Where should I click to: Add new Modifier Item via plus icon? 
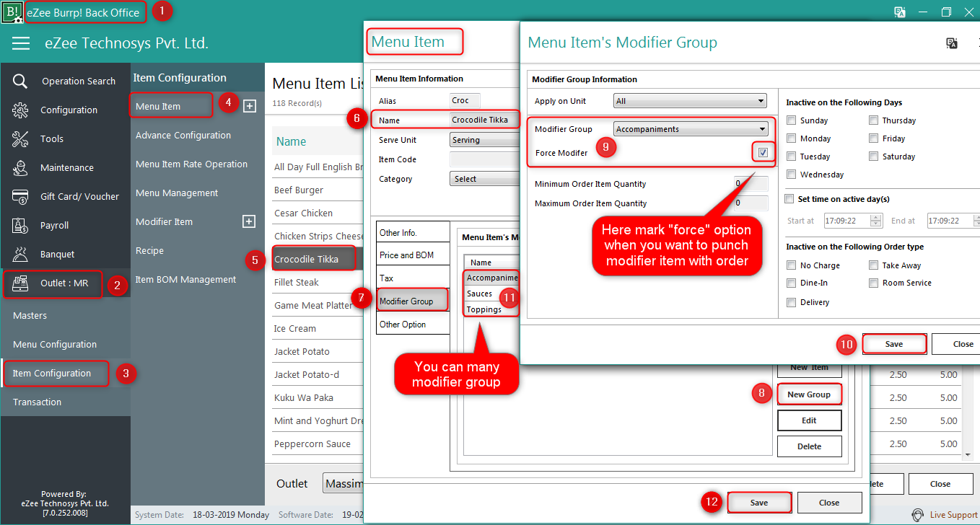249,221
